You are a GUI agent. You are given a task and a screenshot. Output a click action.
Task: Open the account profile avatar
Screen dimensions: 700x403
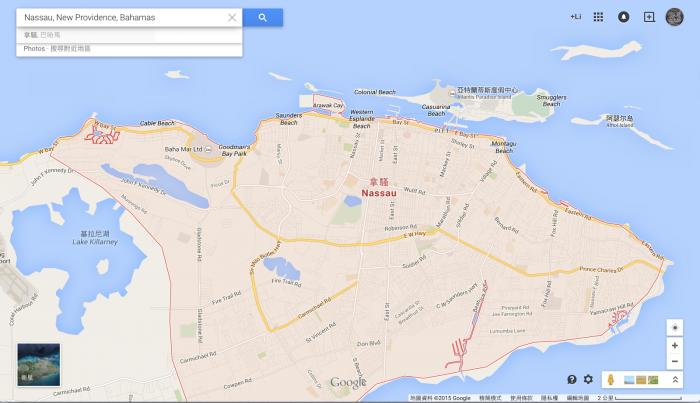pyautogui.click(x=674, y=17)
